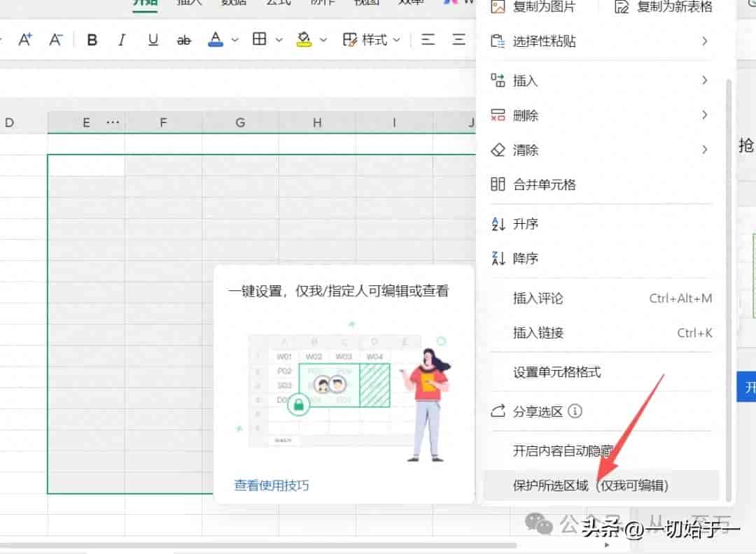Click the horizontal scrollbar at bottom
Image resolution: width=756 pixels, height=554 pixels.
[258, 546]
